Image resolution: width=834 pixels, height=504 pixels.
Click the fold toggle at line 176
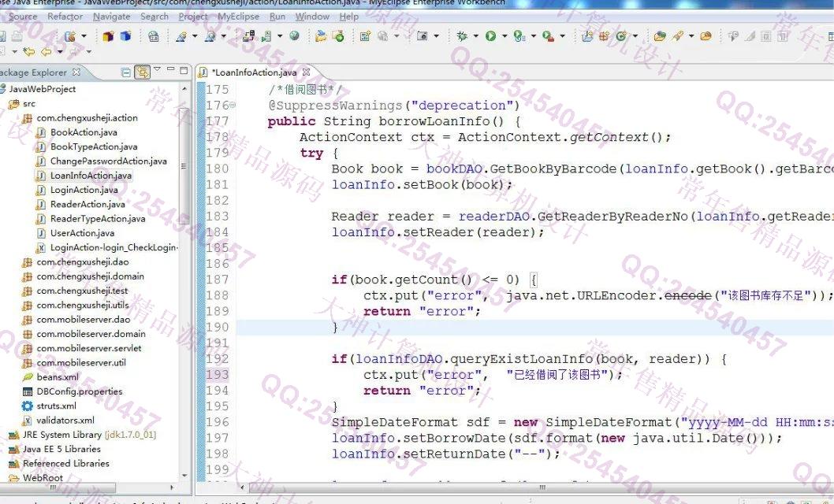(x=232, y=106)
